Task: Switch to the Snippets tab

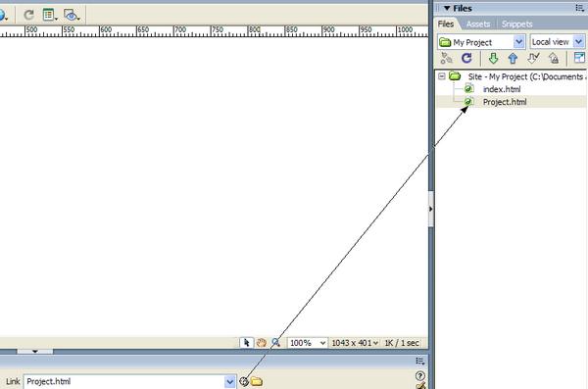Action: 517,24
